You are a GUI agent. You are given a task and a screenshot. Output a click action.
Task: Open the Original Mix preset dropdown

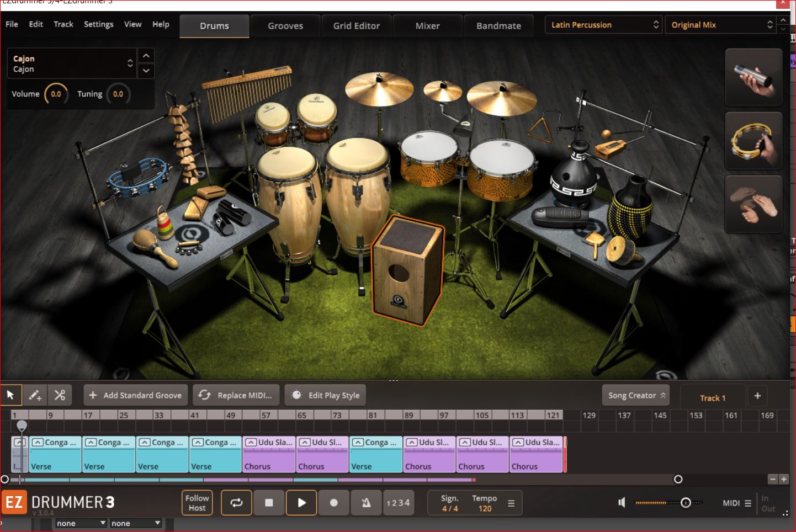[x=720, y=25]
